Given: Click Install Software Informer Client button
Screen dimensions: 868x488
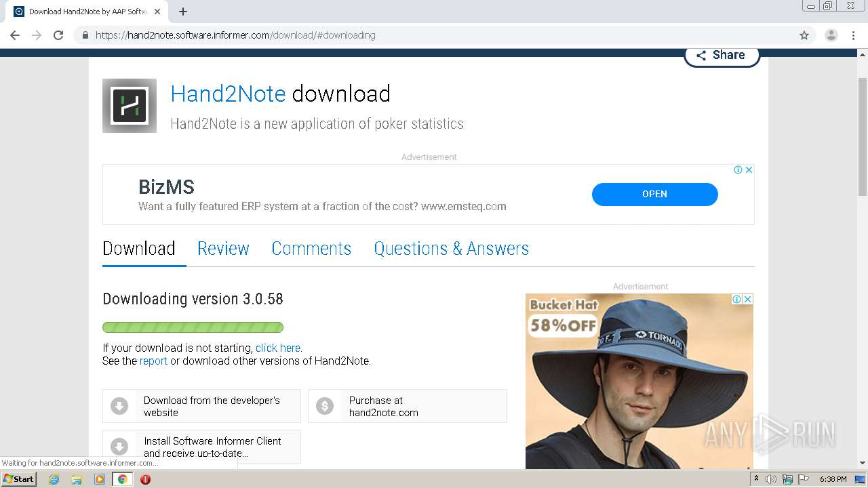Looking at the screenshot, I should pos(201,447).
